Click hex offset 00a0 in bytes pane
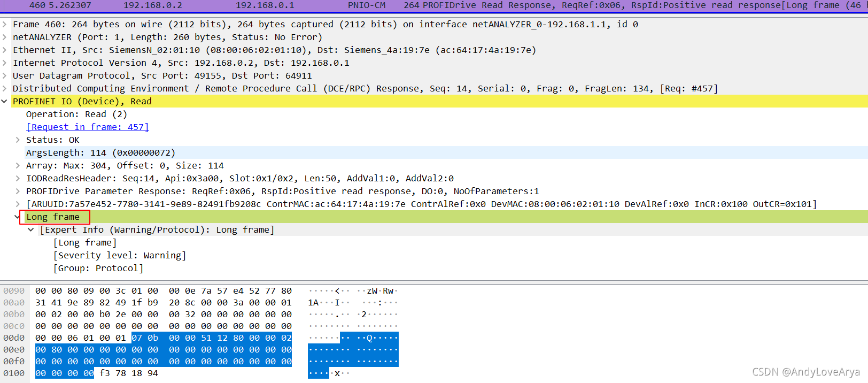Viewport: 868px width, 383px height. (14, 303)
